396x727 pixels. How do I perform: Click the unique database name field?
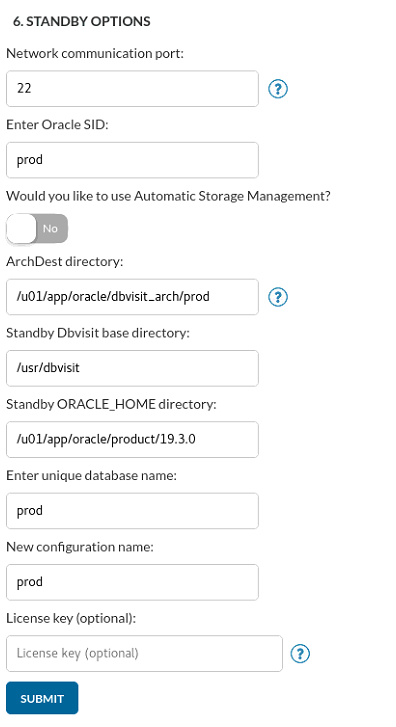pos(132,511)
